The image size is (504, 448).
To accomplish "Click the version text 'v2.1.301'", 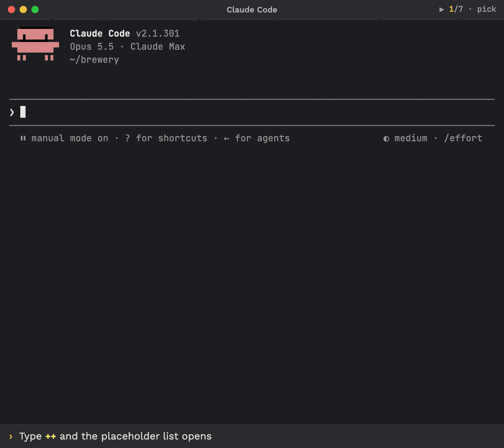I will pos(157,33).
